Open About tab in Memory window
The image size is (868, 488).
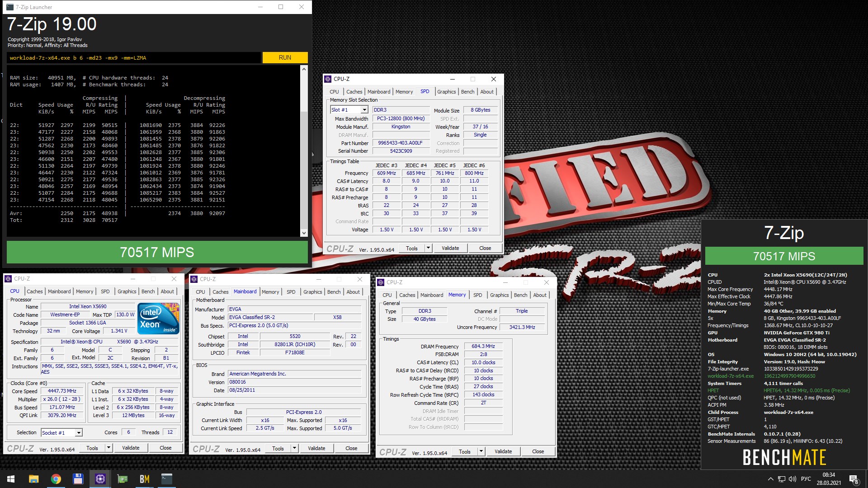(x=540, y=295)
